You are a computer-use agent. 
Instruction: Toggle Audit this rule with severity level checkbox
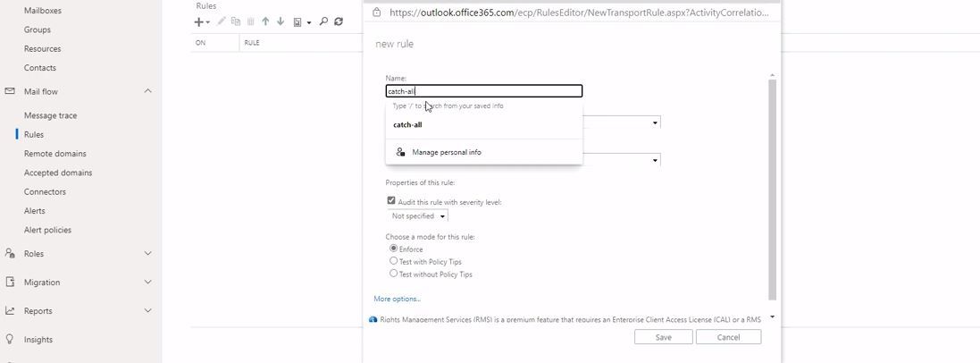click(x=391, y=201)
